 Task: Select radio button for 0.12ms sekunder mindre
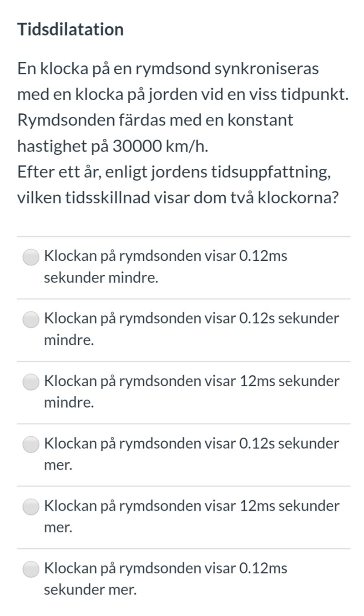click(x=31, y=257)
